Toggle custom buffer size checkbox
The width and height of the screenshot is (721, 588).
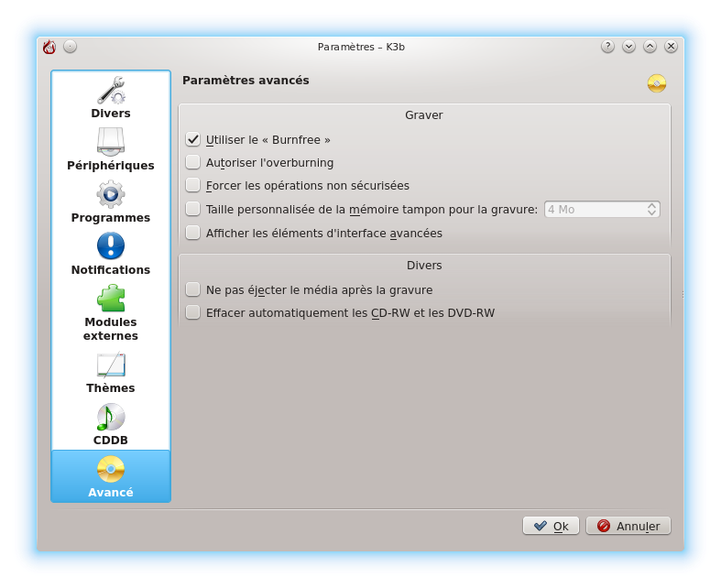192,209
